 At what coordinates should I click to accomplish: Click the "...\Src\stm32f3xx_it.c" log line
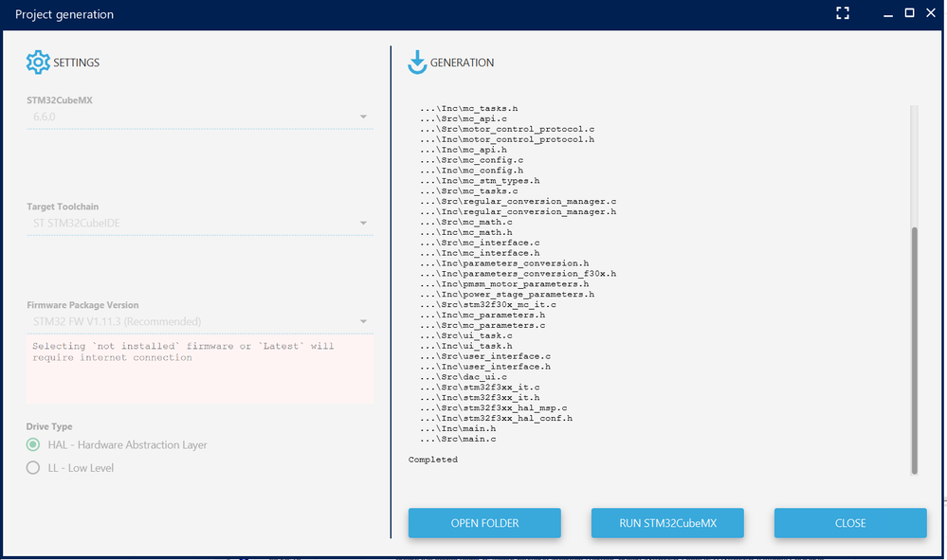(x=480, y=388)
